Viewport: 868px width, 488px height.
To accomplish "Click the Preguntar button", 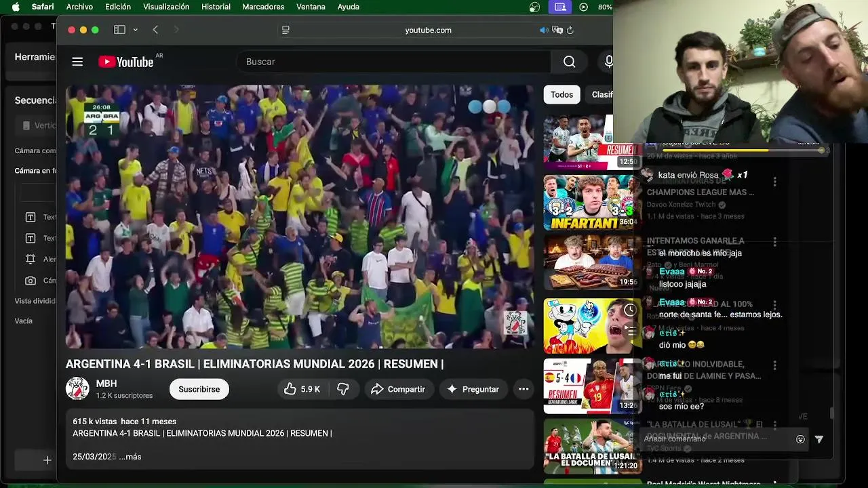I will click(473, 389).
